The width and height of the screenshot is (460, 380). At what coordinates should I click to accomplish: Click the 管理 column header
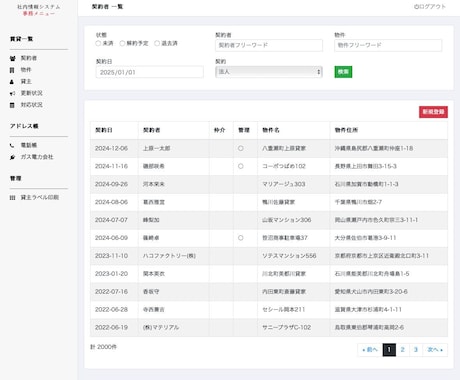coord(244,130)
